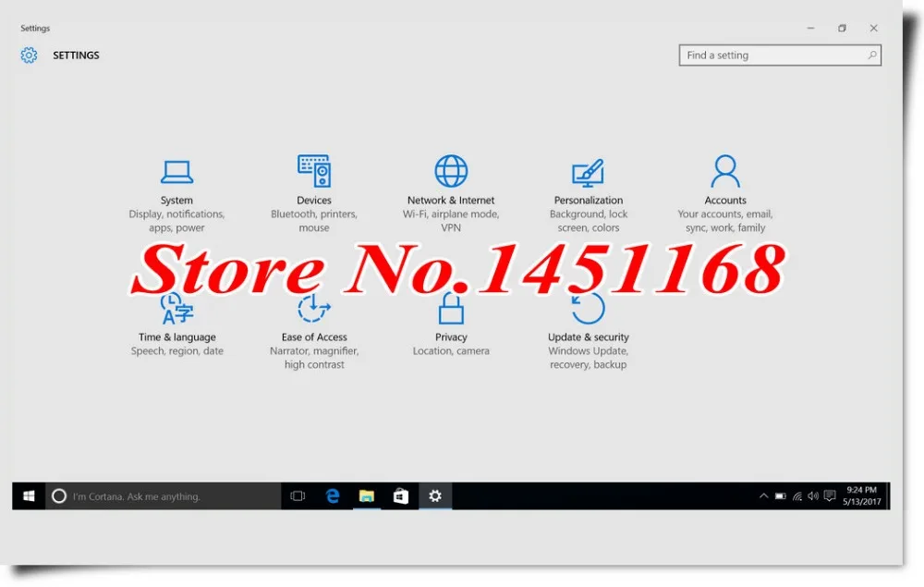Open Network & Internet settings
The image size is (924, 587).
(x=451, y=196)
